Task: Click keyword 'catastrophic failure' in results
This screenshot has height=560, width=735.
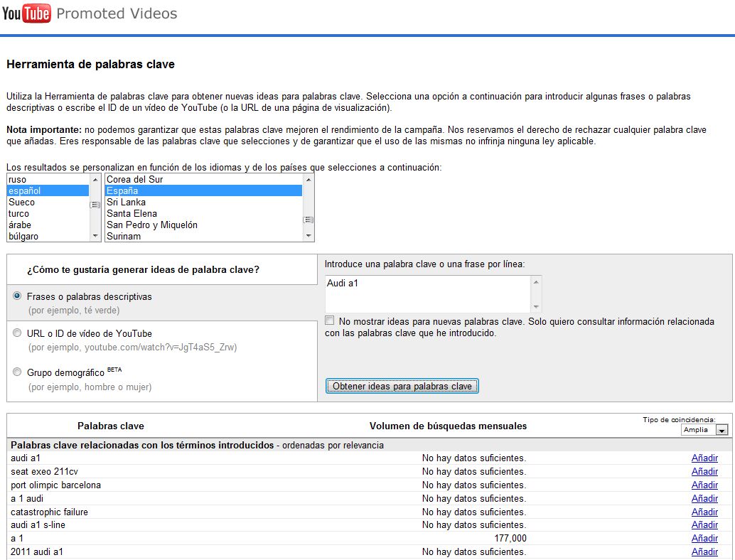Action: coord(49,512)
